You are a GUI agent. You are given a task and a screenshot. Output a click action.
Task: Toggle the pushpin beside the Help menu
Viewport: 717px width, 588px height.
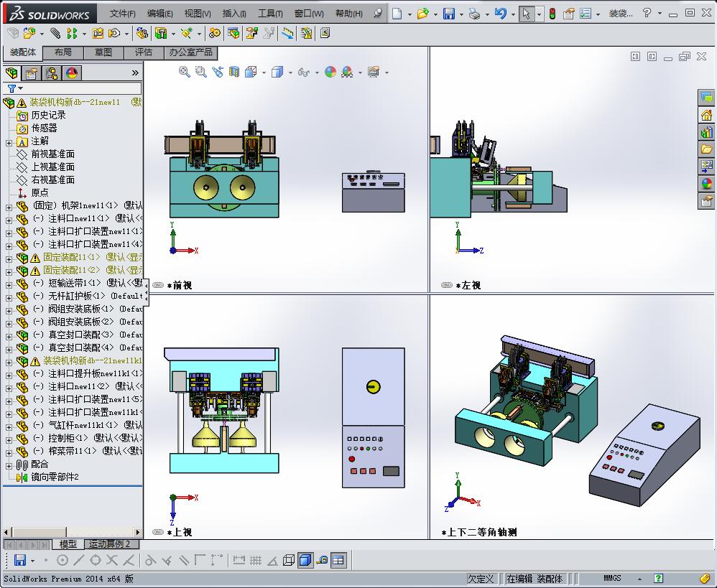point(378,13)
